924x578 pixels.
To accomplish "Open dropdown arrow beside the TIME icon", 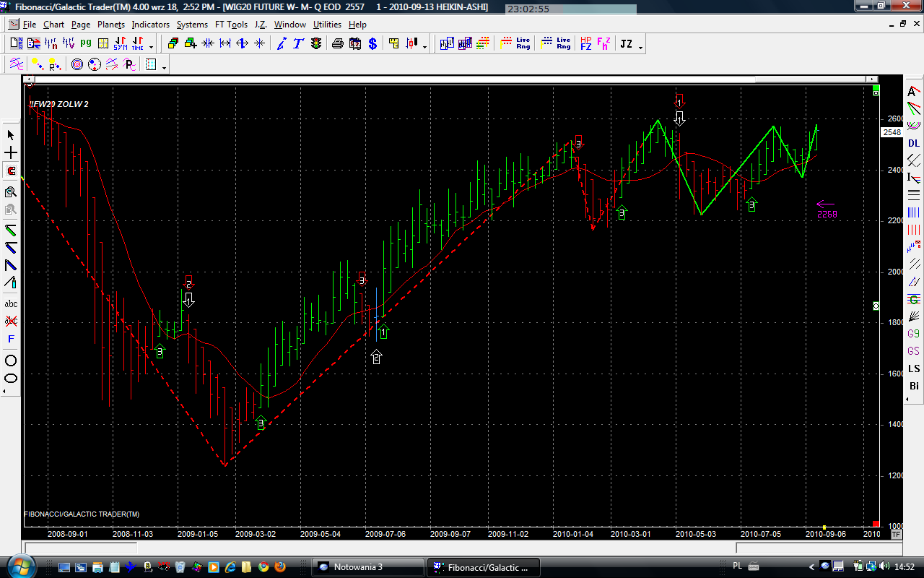I will pos(151,47).
